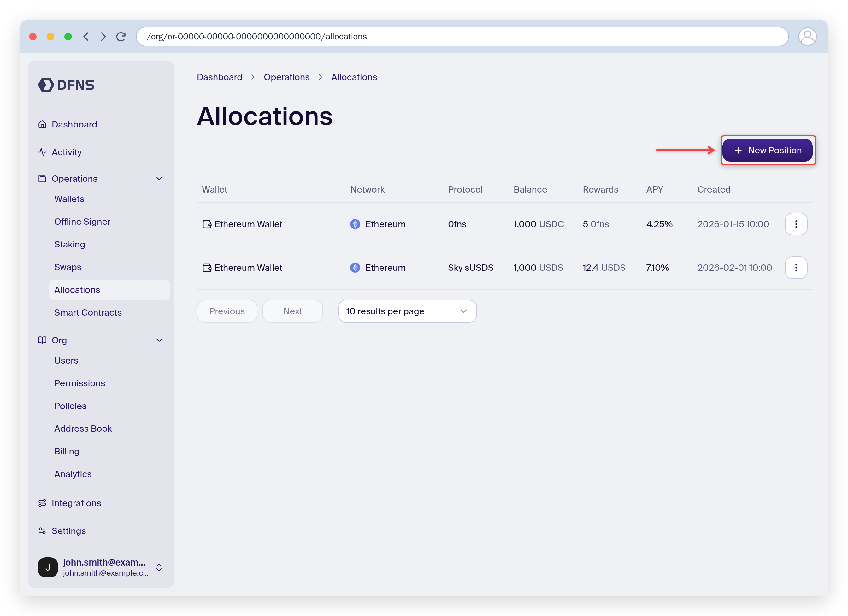Click the 'Sky sUSDS' protocol cell

471,267
